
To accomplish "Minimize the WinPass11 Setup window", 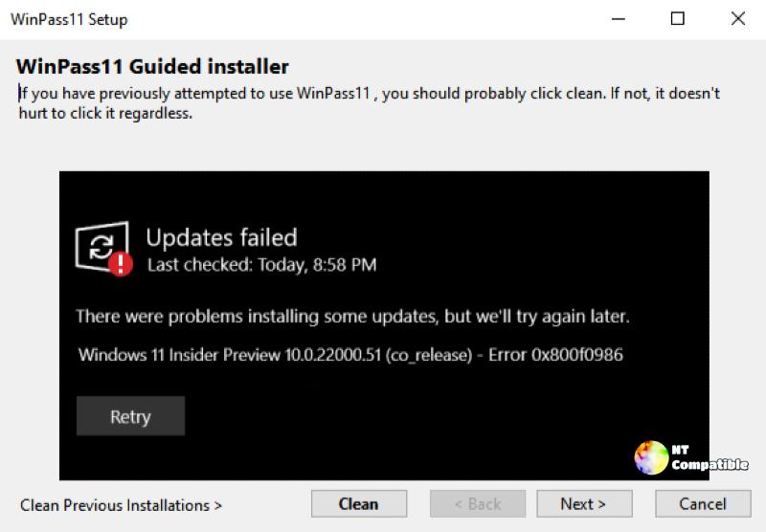I will point(619,19).
